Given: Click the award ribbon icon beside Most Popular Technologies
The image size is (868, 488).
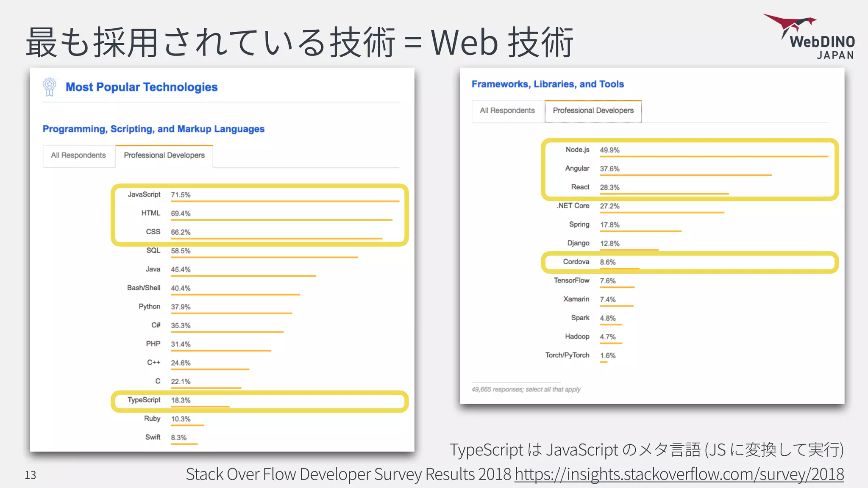Looking at the screenshot, I should (50, 87).
